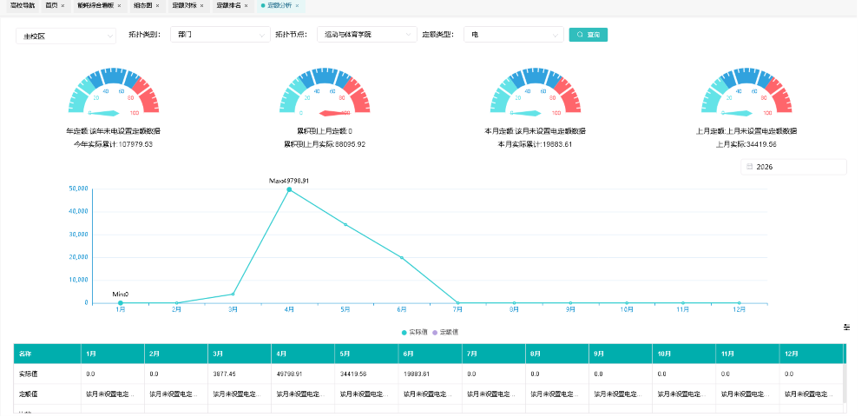
Task: Click the 1月 table column header
Action: (x=112, y=354)
